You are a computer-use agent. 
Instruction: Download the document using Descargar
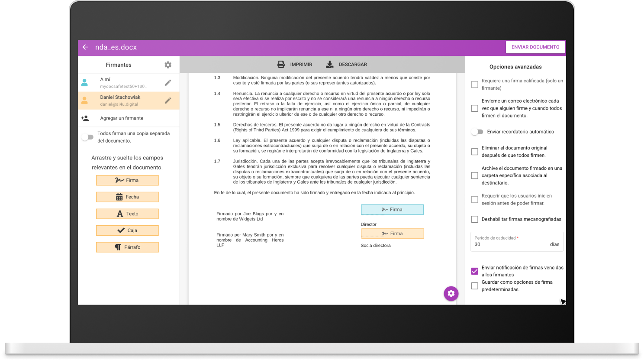(346, 64)
